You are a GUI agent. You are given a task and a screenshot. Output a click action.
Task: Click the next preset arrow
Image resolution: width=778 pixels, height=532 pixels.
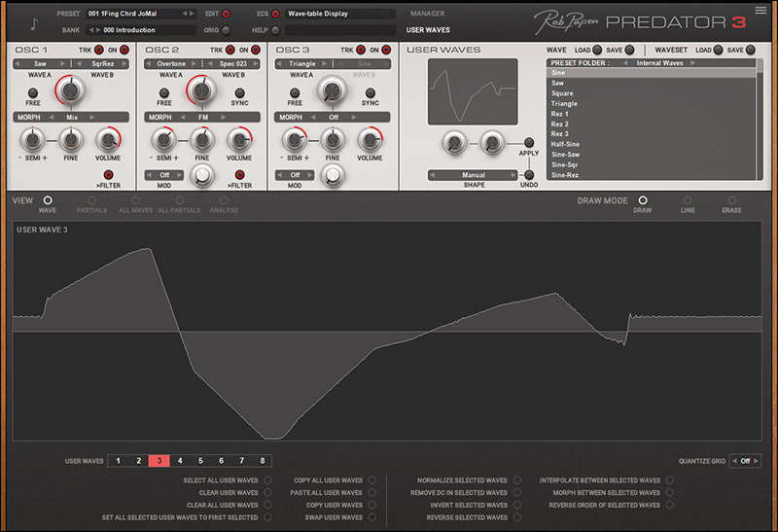pos(192,14)
